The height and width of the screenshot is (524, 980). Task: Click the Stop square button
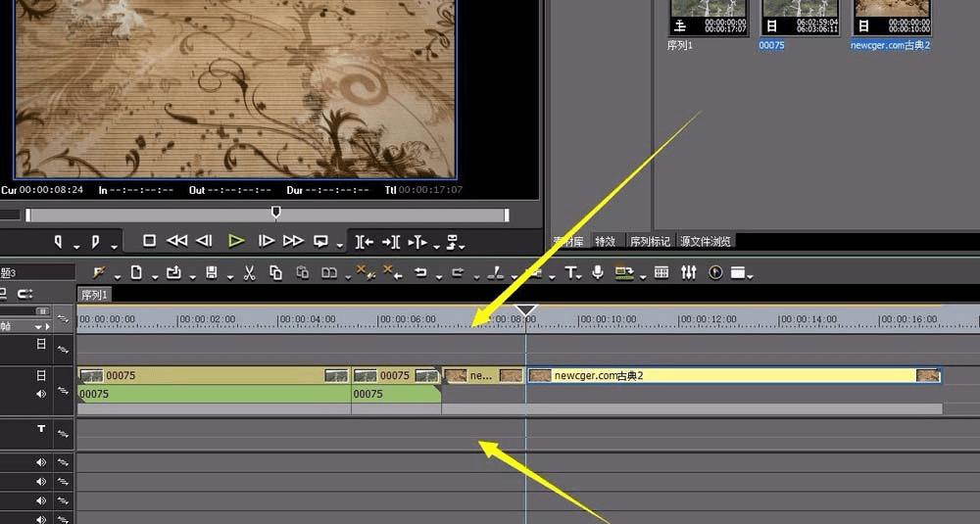(x=149, y=241)
